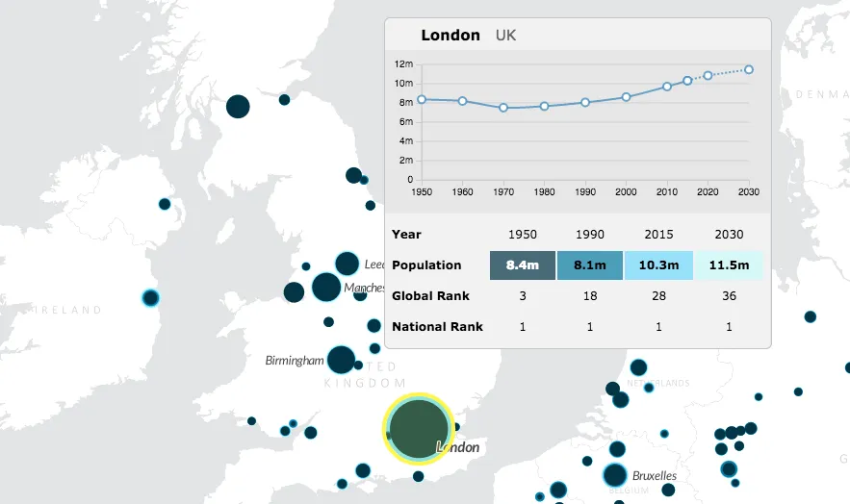
Task: Select the 10.3m population cell for 2015
Action: (x=658, y=265)
